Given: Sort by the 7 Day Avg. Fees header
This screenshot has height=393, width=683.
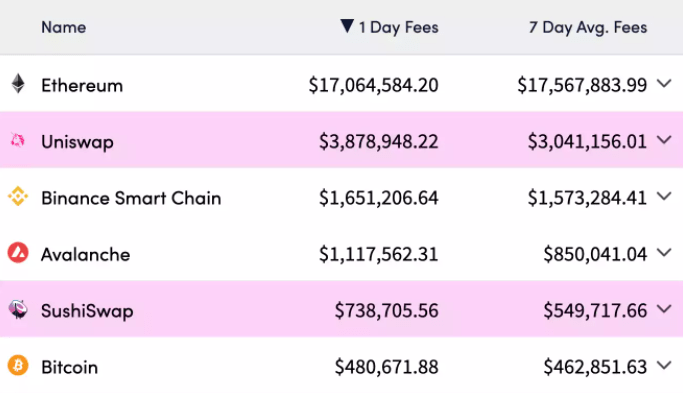Looking at the screenshot, I should click(x=588, y=27).
